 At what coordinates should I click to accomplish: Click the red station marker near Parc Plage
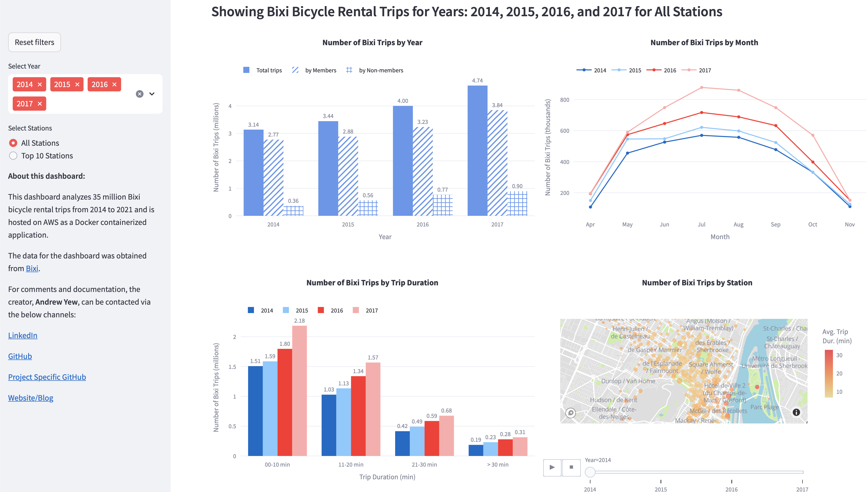[x=757, y=387]
